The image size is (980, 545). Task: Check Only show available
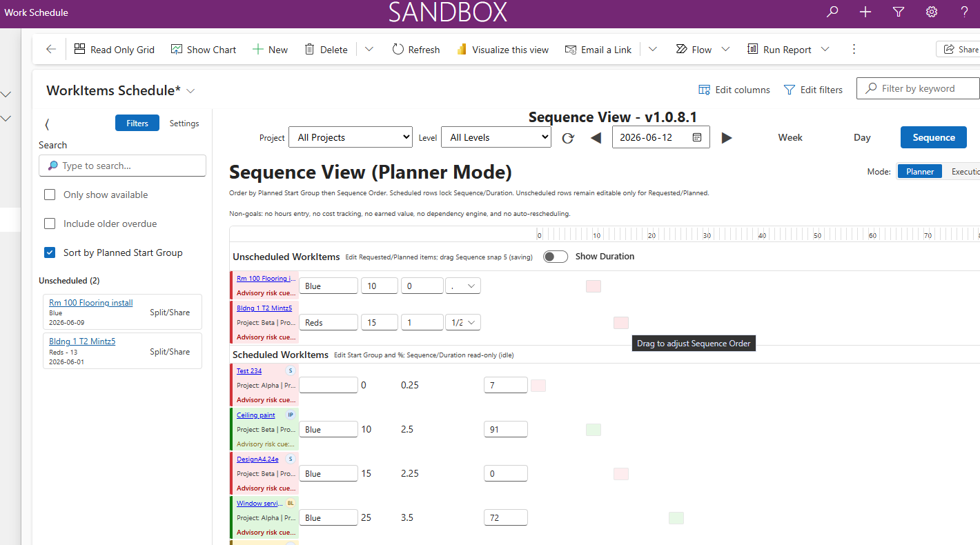[x=50, y=195]
